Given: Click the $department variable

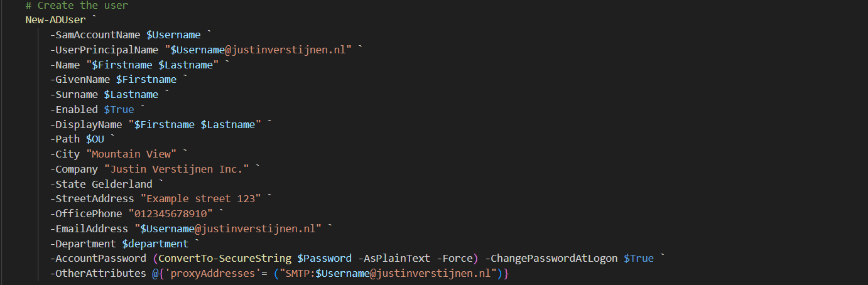Looking at the screenshot, I should coord(156,244).
